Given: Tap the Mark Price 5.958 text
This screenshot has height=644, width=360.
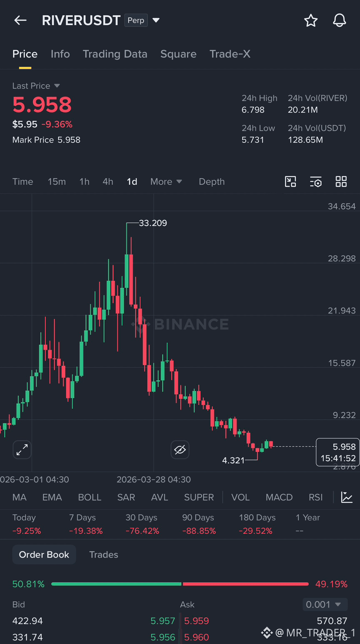Looking at the screenshot, I should pyautogui.click(x=47, y=140).
